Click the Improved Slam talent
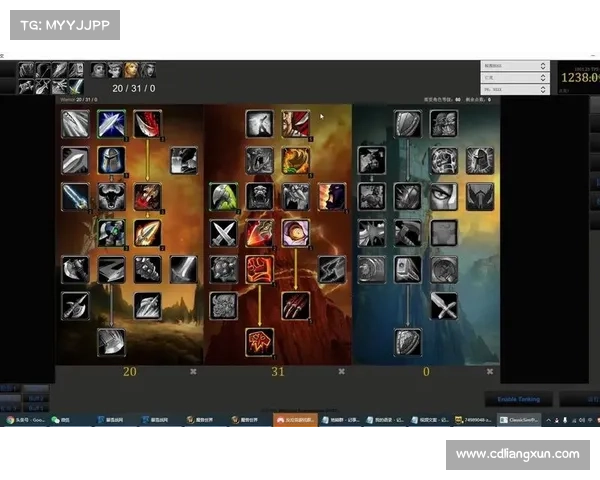Screen dimensions: 600x480 223,269
